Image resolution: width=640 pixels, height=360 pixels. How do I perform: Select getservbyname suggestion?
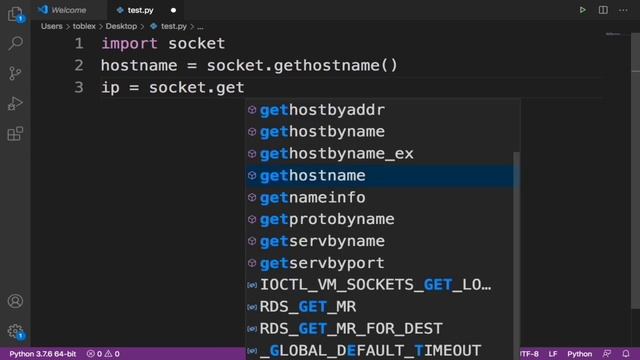click(380, 241)
